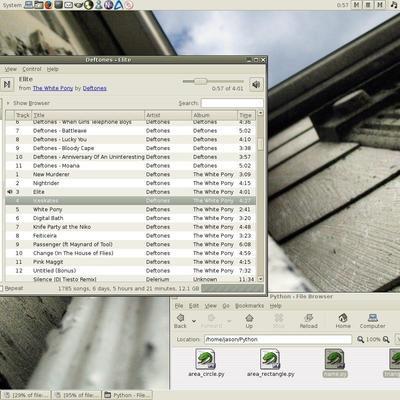Sort songs by the Title column header
400x400 pixels.
click(x=88, y=115)
